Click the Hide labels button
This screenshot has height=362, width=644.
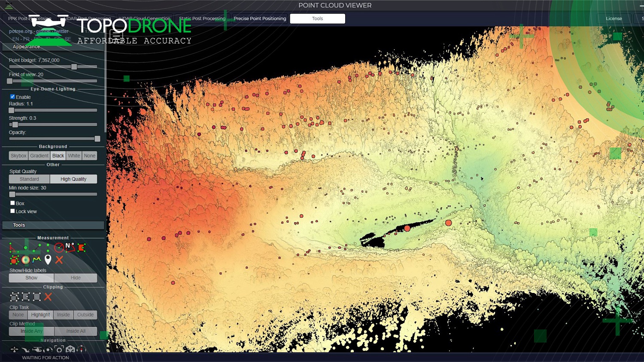[x=76, y=278]
